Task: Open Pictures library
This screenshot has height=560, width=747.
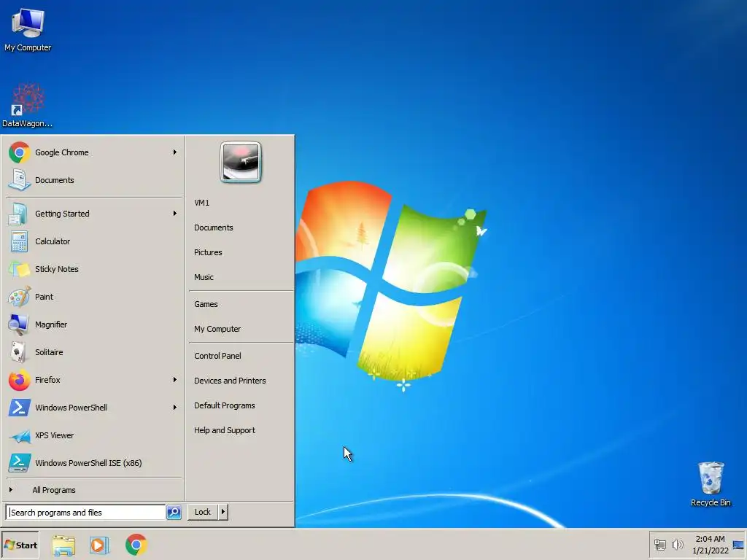Action: tap(208, 252)
